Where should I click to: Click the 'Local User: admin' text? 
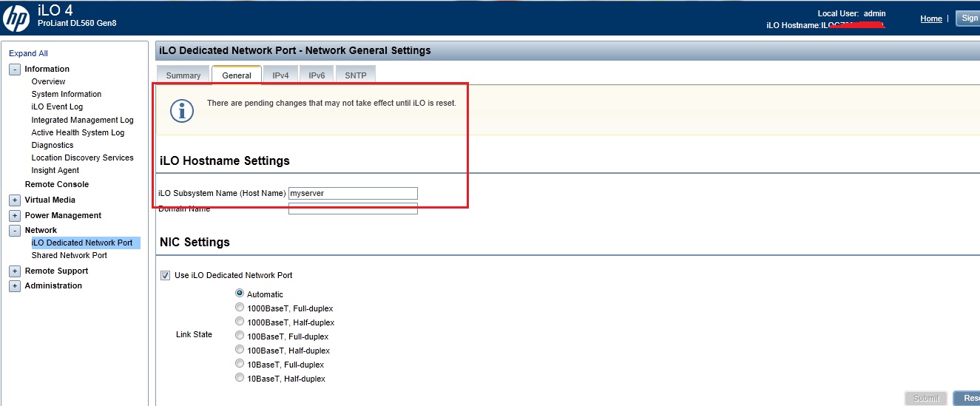tap(851, 13)
